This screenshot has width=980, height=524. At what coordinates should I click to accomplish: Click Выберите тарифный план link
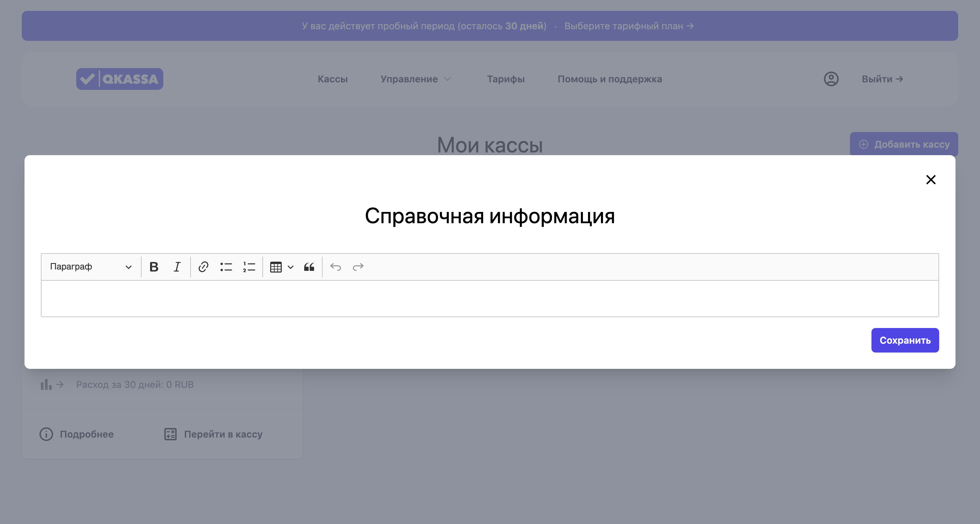(x=628, y=26)
